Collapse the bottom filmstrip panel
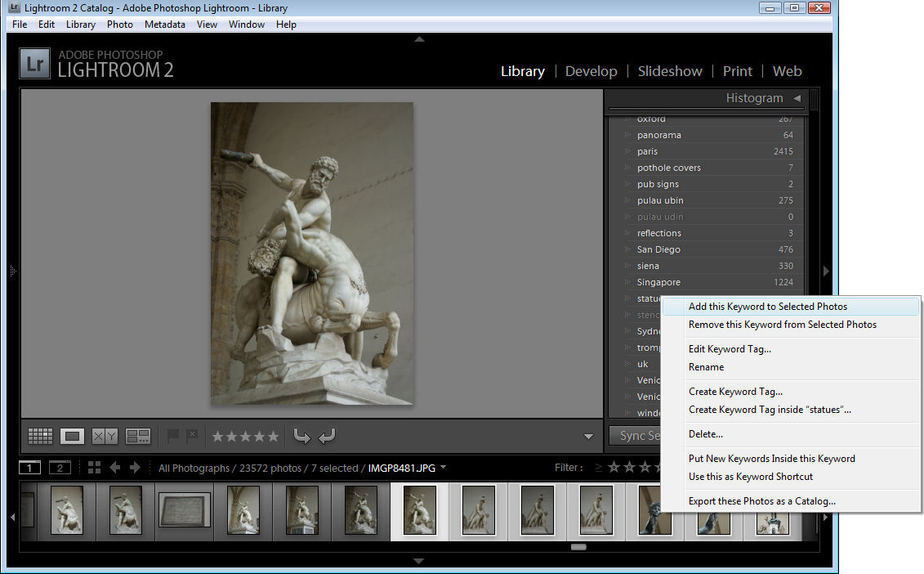Screen dimensions: 924x574 pos(418,561)
